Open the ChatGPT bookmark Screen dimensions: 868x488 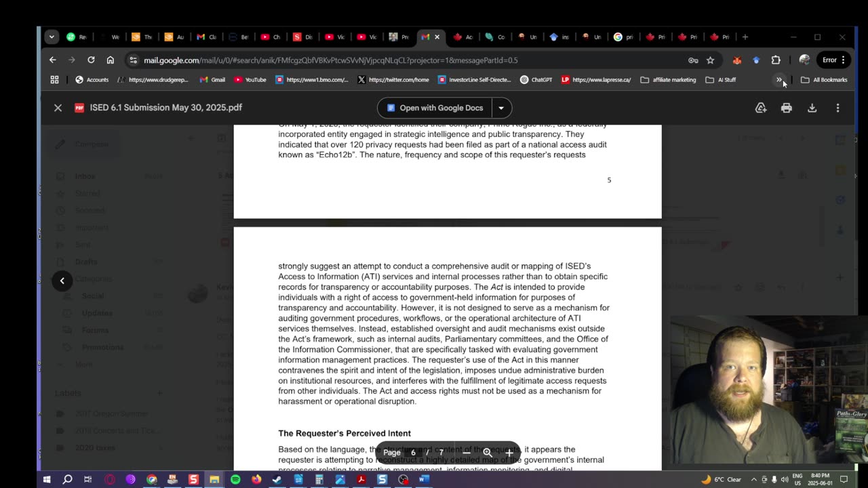[x=536, y=80]
